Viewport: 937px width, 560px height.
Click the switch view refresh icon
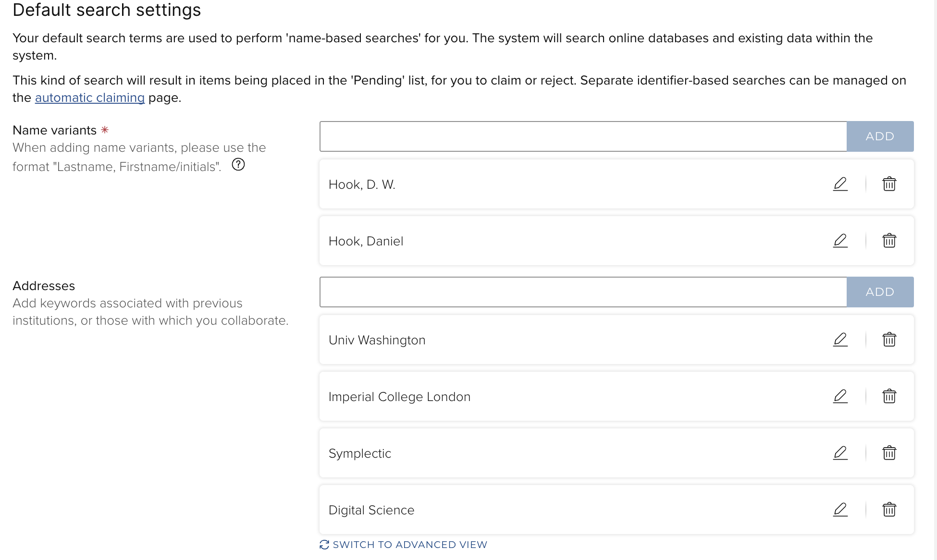(x=324, y=545)
